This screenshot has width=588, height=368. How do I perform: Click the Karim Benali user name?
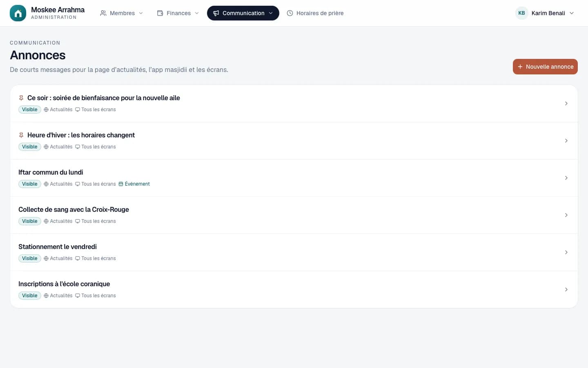point(548,13)
